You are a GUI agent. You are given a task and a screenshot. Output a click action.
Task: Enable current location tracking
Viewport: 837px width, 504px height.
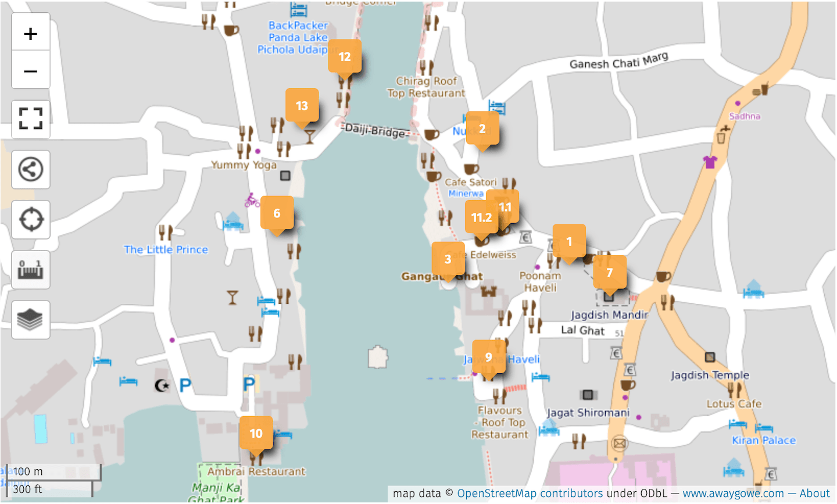pyautogui.click(x=30, y=219)
